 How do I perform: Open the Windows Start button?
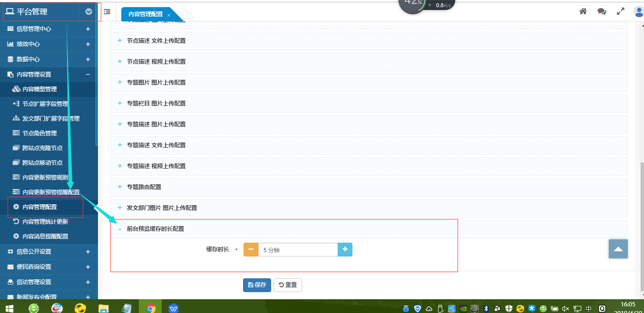point(9,309)
